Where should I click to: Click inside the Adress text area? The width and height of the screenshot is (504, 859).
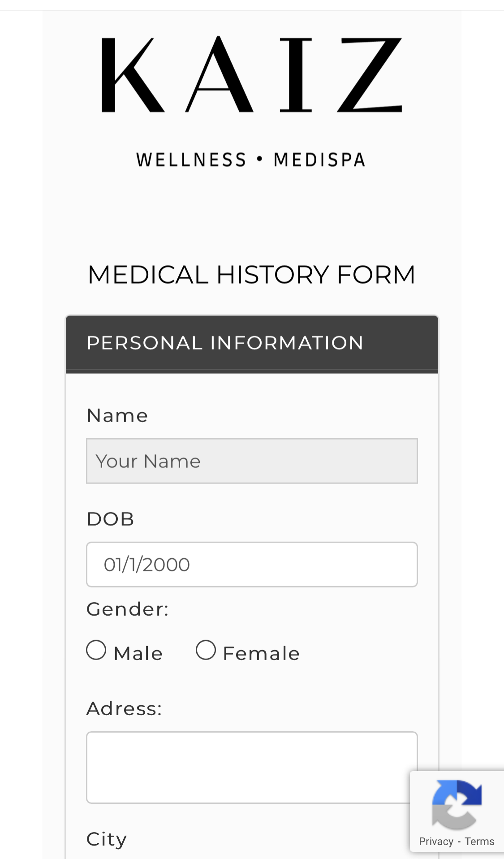coord(252,768)
